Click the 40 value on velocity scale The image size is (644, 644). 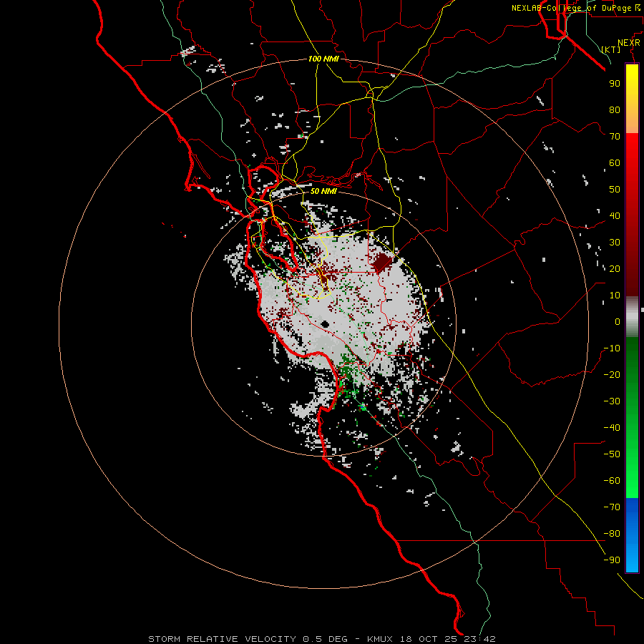pos(615,215)
